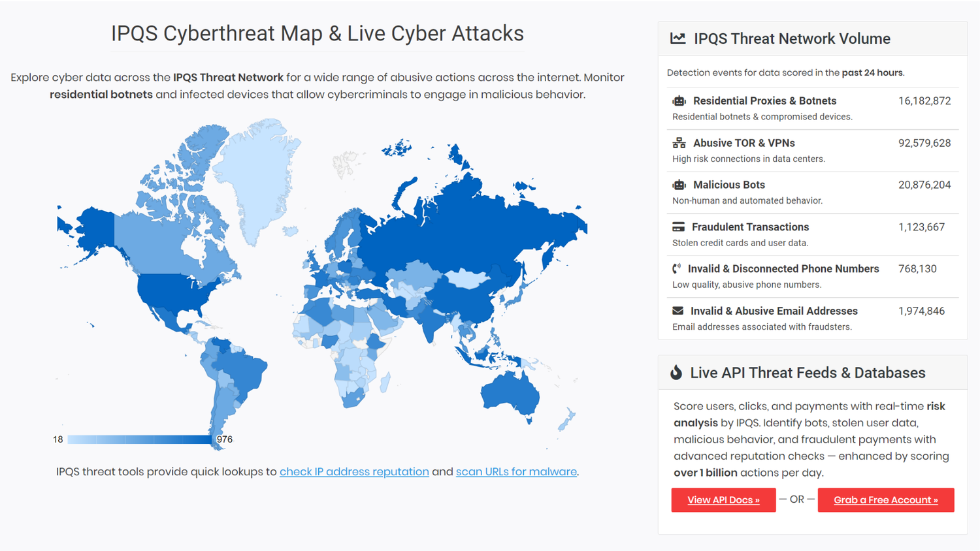Click the bot icon next to Malicious Bots
Screen dimensions: 980x551
click(x=679, y=185)
